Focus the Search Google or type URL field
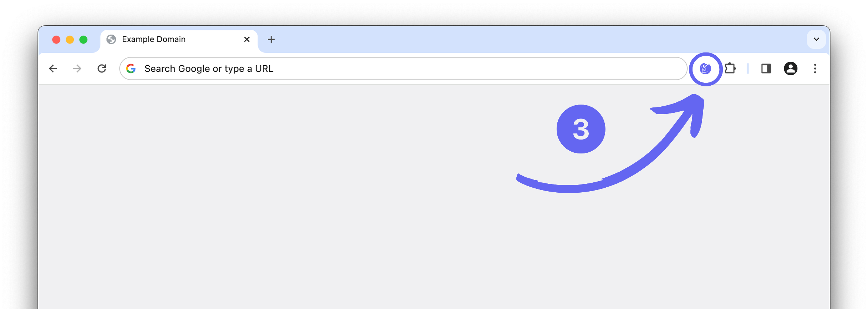Viewport: 868px width, 309px height. click(403, 69)
